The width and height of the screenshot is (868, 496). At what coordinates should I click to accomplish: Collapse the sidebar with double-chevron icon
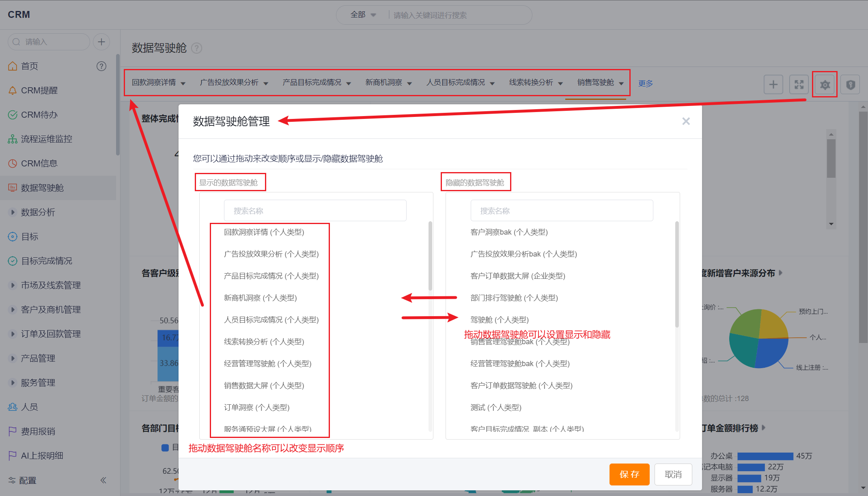[x=103, y=480]
